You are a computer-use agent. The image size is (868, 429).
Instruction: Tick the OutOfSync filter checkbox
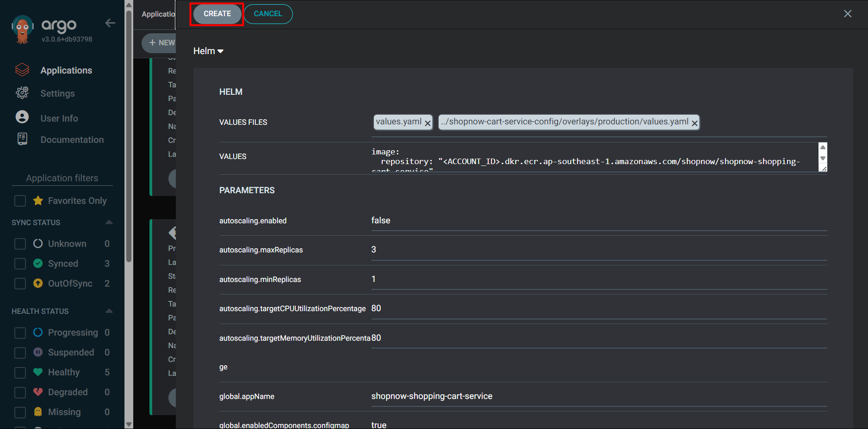click(x=20, y=283)
